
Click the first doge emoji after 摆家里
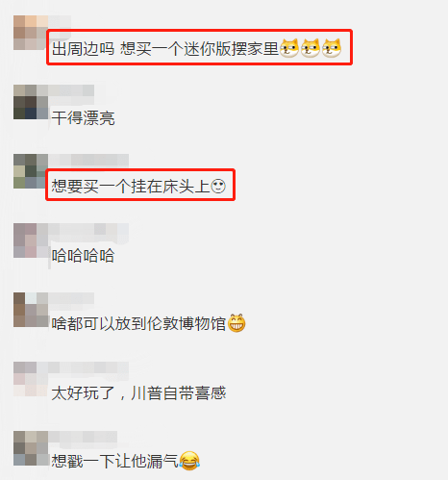click(289, 48)
